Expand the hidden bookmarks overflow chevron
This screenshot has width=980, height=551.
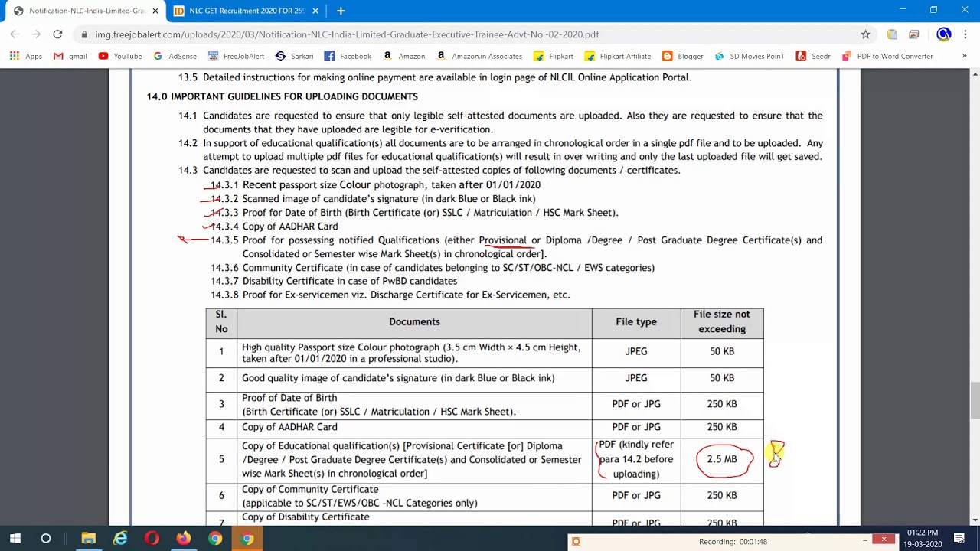coord(964,56)
